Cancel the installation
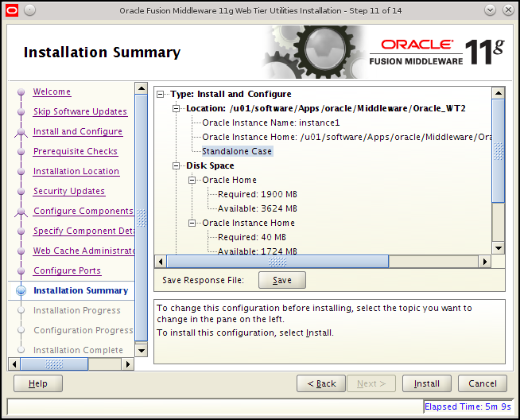Screen dimensions: 520x420 [x=483, y=383]
